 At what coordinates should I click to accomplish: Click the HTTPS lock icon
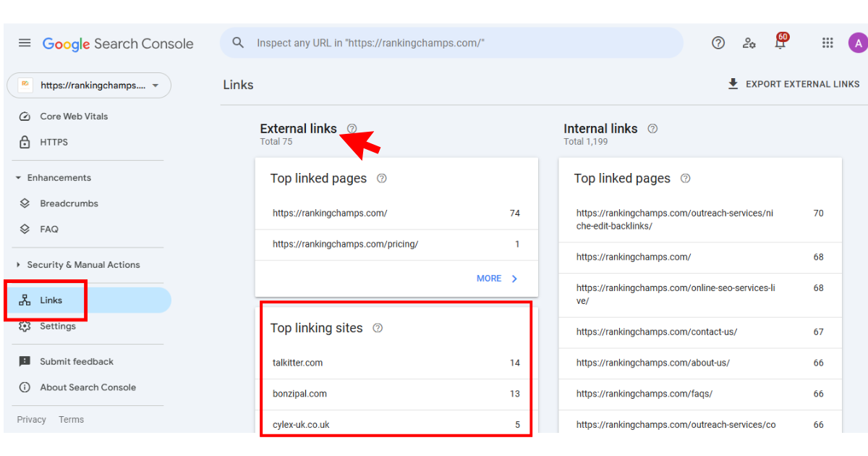[25, 142]
